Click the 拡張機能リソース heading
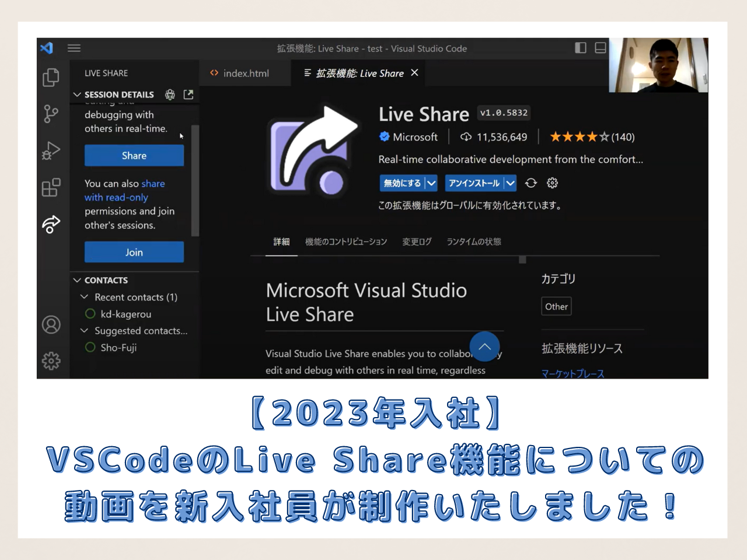 click(x=582, y=348)
